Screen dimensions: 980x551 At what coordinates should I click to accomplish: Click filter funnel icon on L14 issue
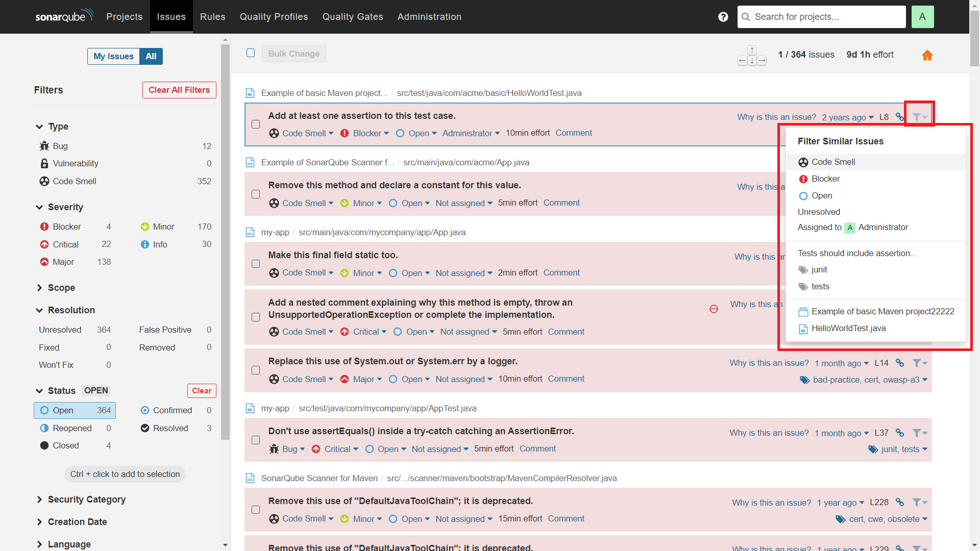click(919, 363)
